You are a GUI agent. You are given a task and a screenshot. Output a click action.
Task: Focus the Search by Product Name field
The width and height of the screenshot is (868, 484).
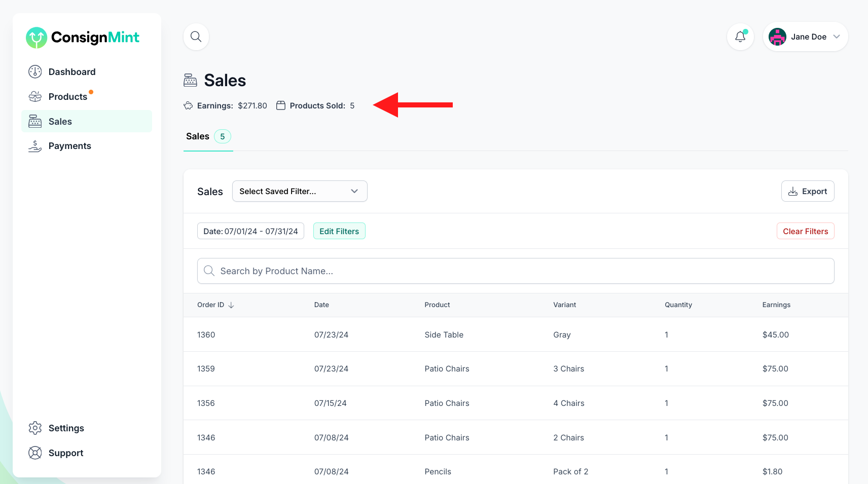(x=516, y=271)
